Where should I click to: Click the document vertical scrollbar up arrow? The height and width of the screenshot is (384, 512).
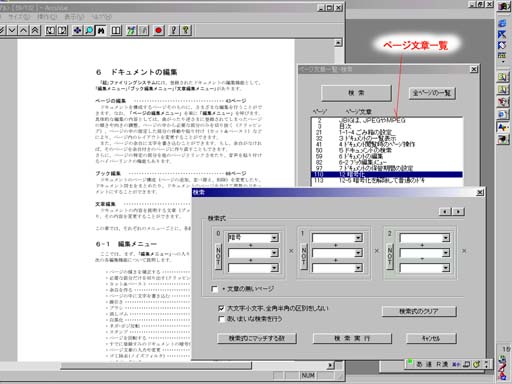pos(338,43)
